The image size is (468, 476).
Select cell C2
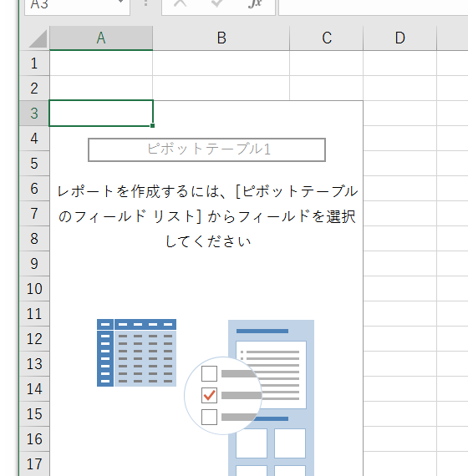click(327, 88)
